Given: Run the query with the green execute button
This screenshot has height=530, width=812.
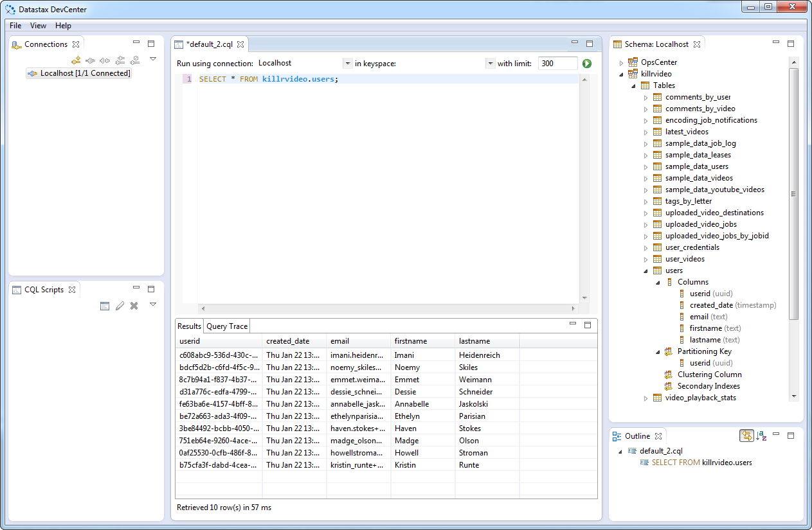Looking at the screenshot, I should coord(587,63).
